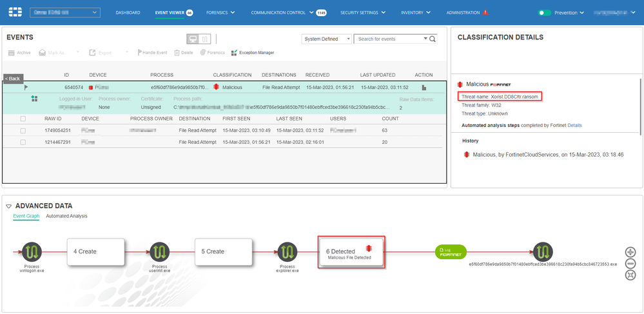
Task: Click the explorer.exe process node
Action: 288,251
